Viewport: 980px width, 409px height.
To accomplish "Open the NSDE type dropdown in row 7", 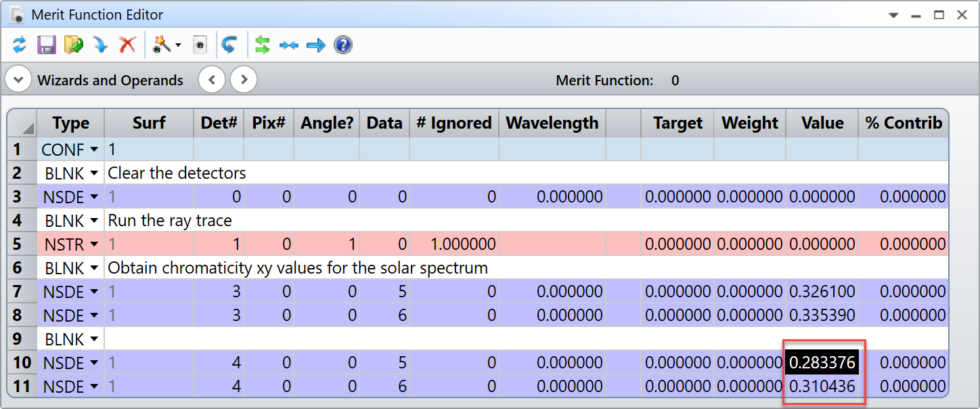I will [x=94, y=292].
